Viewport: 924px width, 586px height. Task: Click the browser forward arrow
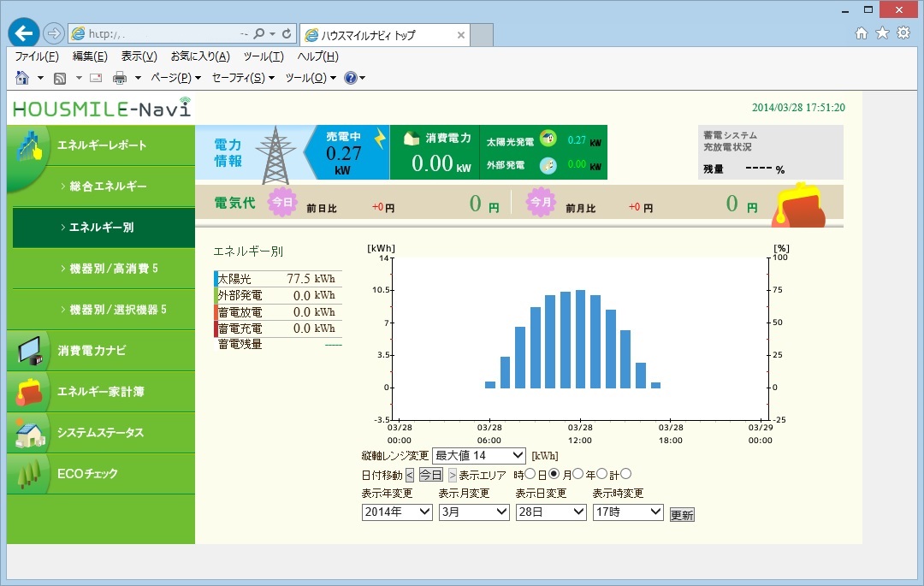click(x=54, y=33)
